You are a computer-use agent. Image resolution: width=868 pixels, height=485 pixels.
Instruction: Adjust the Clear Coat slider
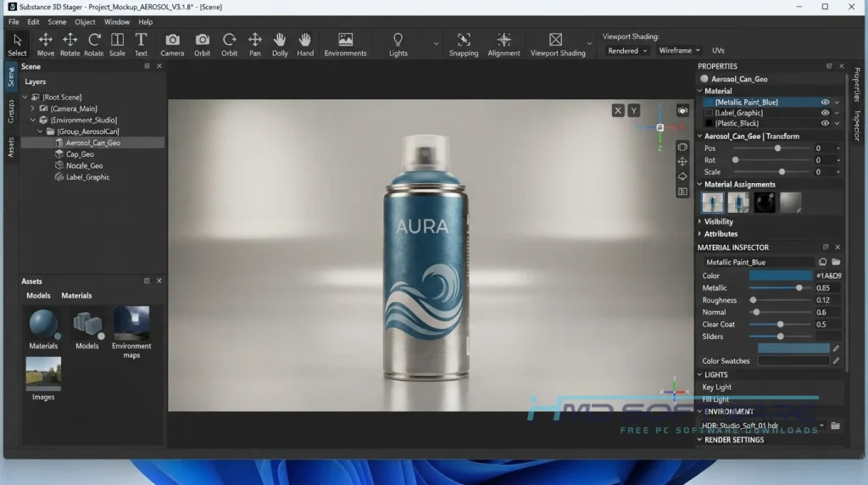(x=780, y=325)
